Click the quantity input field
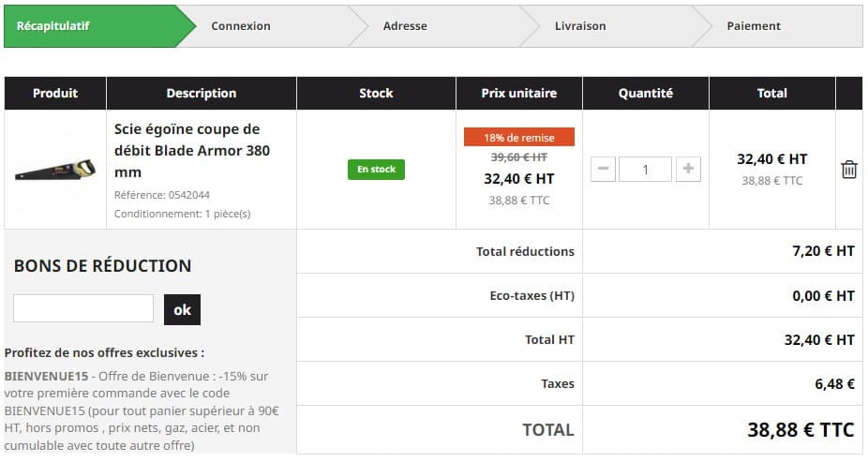The width and height of the screenshot is (868, 462). (645, 170)
